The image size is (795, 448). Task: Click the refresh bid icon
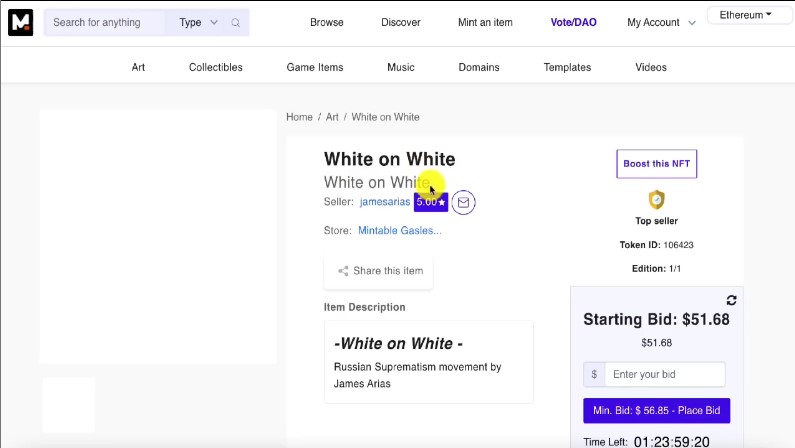[x=731, y=300]
